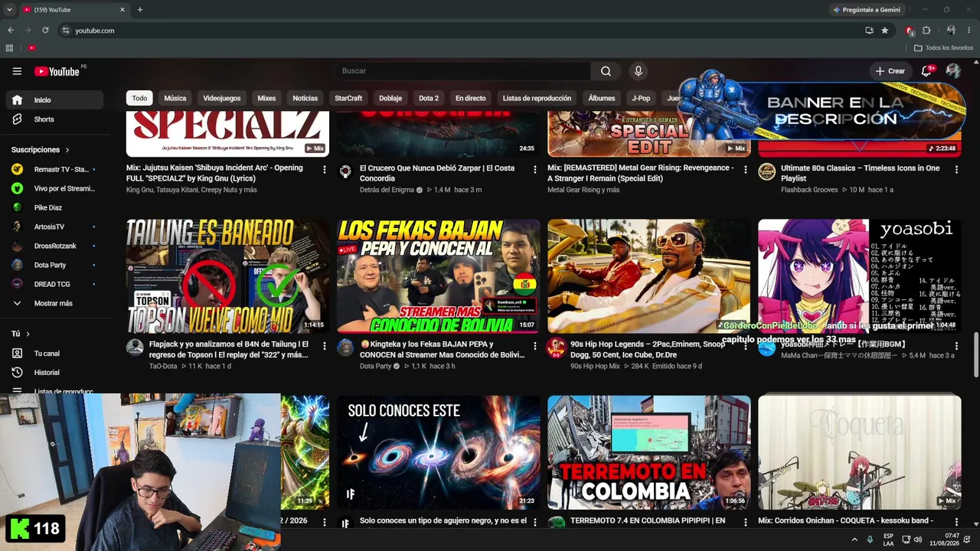Open options menu for Ultimate 80s Classics
Viewport: 980px width, 551px height.
(956, 169)
